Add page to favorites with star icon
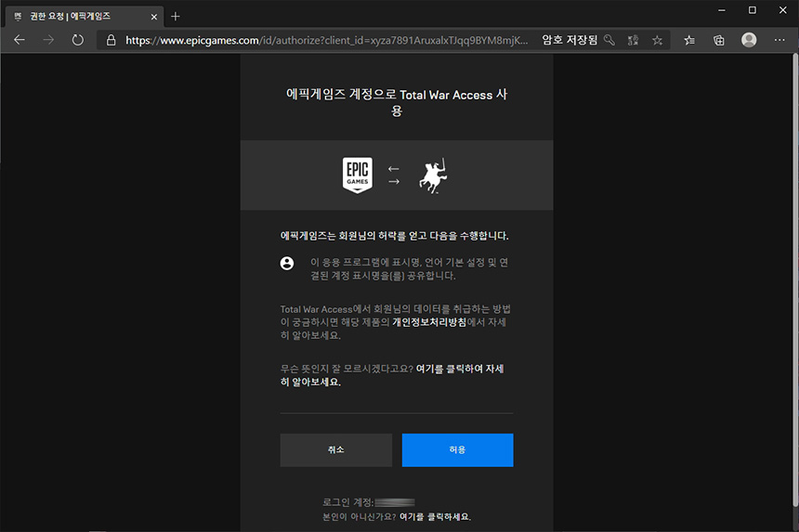 coord(658,40)
